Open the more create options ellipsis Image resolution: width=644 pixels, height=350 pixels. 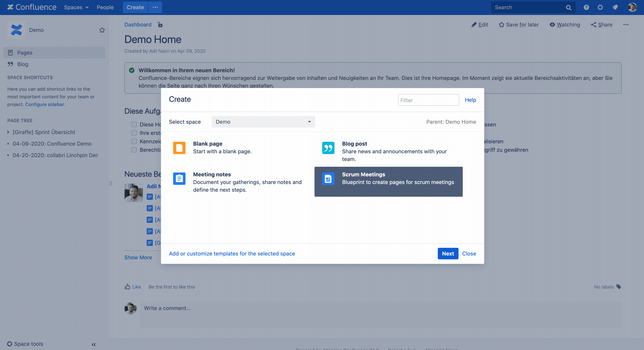click(155, 7)
